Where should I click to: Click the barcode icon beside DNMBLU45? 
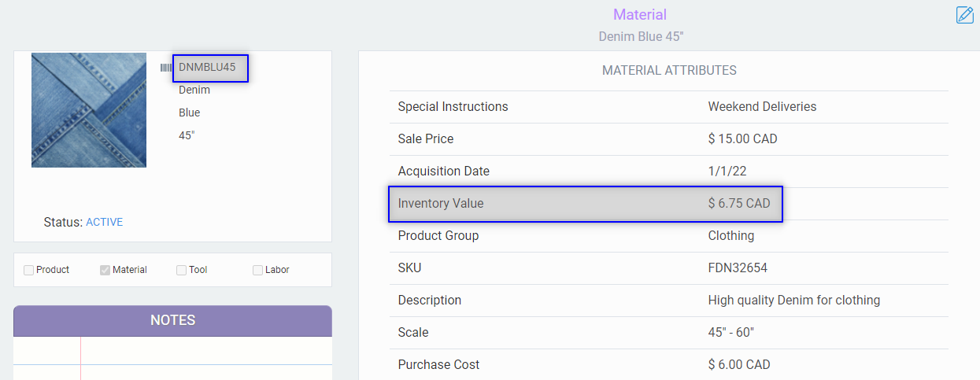click(x=166, y=68)
